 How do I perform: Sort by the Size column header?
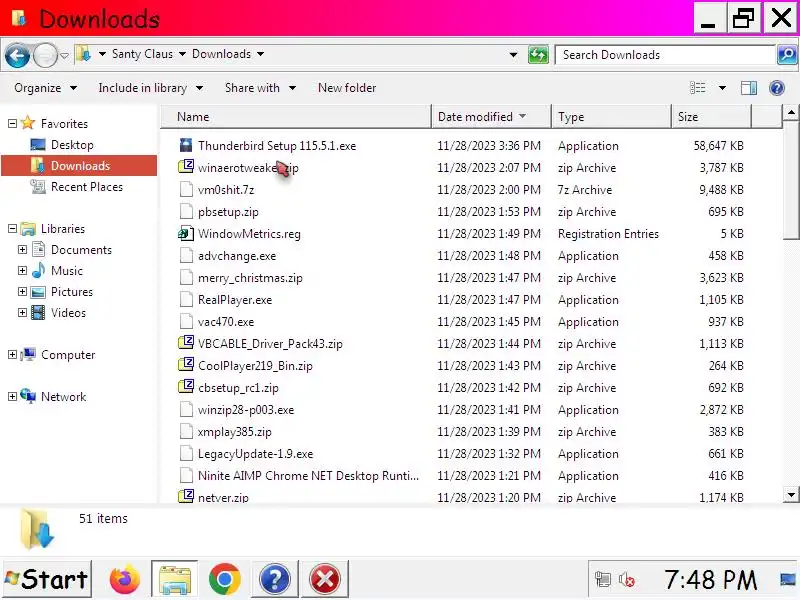coord(711,117)
